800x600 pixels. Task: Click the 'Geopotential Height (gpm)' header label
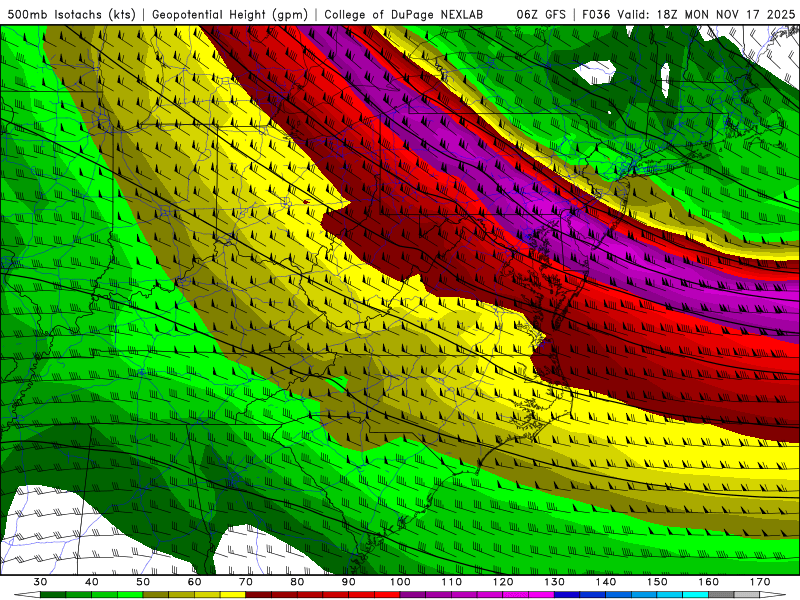pyautogui.click(x=230, y=15)
